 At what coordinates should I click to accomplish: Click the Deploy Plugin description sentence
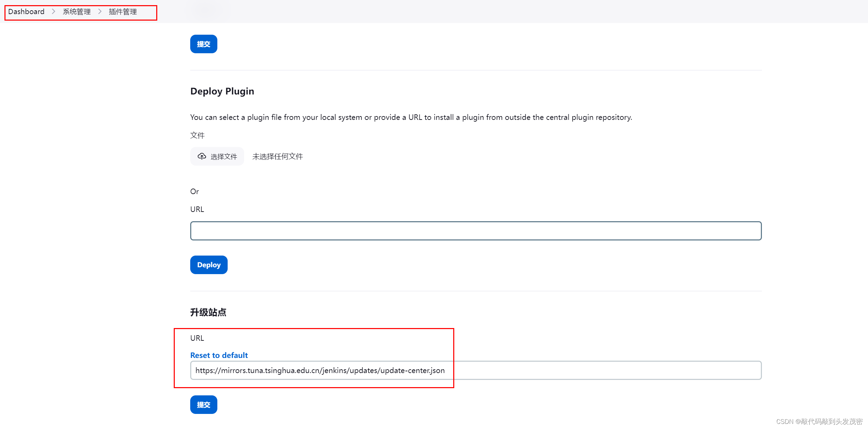411,117
